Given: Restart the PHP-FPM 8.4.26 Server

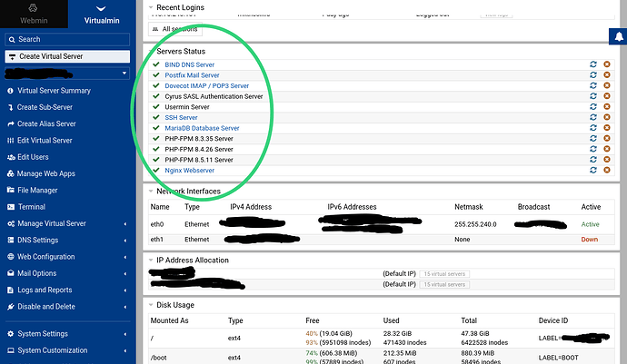Looking at the screenshot, I should pyautogui.click(x=593, y=149).
